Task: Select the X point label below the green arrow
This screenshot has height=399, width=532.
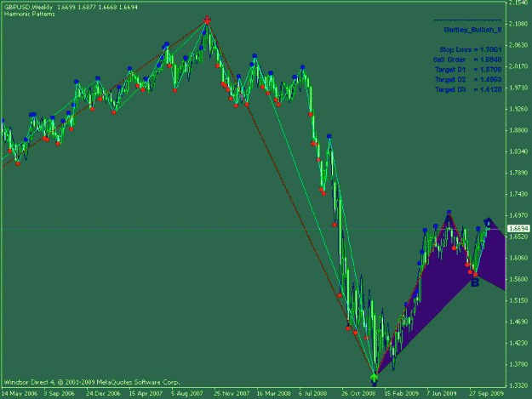Action: [x=375, y=384]
